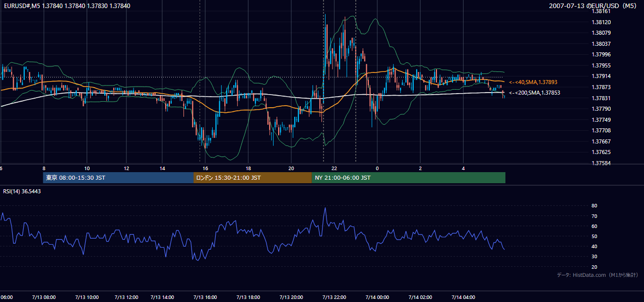Click price axis value 1.37584
This screenshot has height=302, width=644.
point(601,163)
